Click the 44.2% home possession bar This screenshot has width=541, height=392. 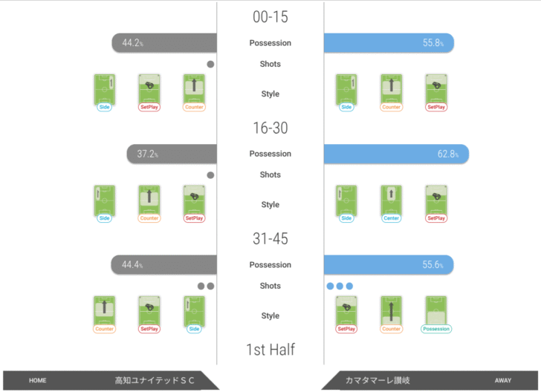coord(164,43)
